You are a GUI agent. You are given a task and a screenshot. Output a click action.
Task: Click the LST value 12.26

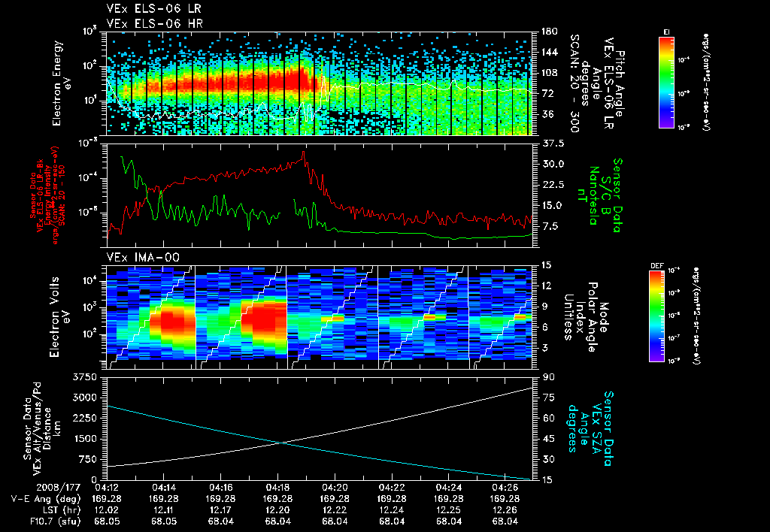(x=506, y=510)
